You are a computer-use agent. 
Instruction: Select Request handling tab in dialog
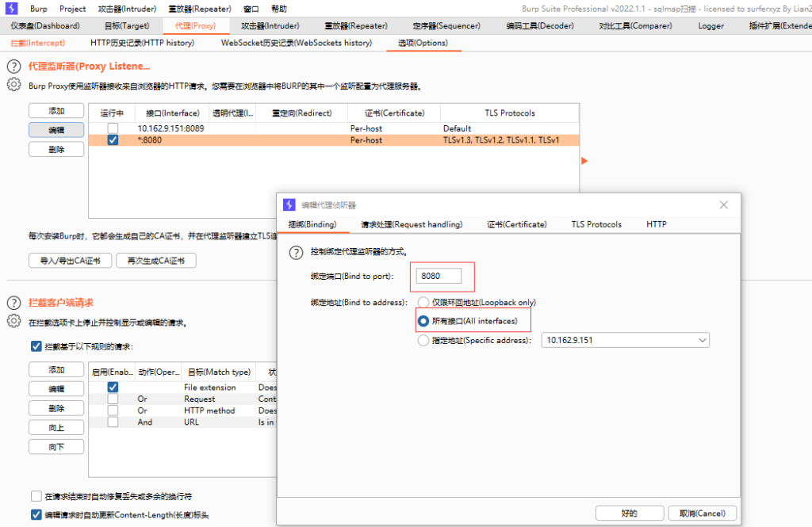tap(412, 225)
